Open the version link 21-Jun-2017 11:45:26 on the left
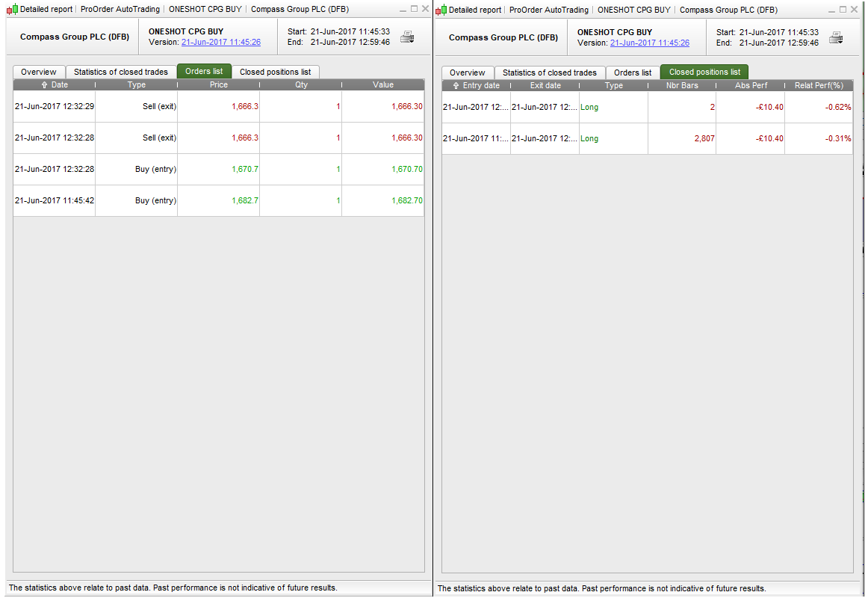Viewport: 868px width, 598px height. click(x=222, y=43)
